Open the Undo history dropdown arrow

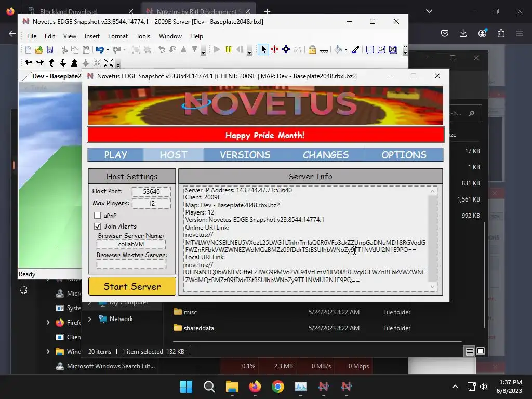(108, 50)
